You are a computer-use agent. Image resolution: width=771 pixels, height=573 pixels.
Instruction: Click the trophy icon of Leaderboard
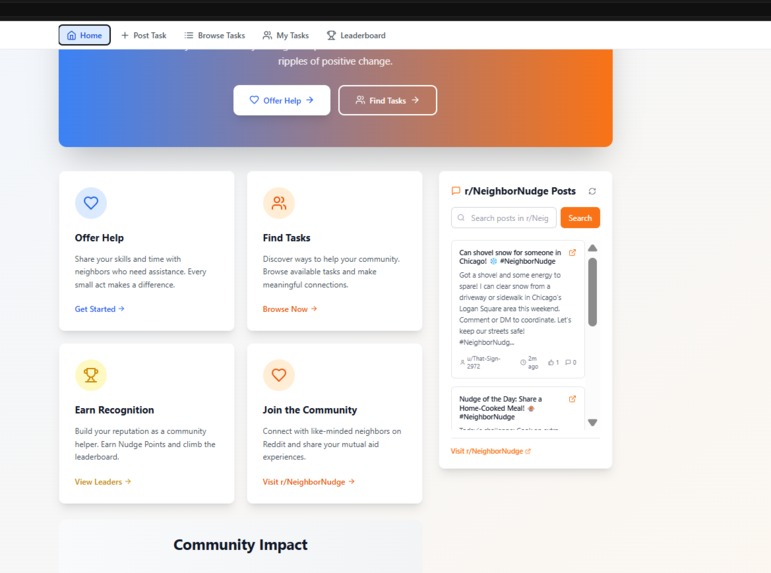click(x=331, y=35)
